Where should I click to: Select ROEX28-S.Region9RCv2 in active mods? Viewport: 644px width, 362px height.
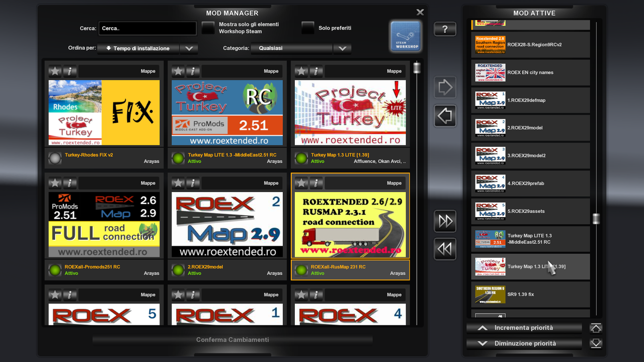[530, 45]
